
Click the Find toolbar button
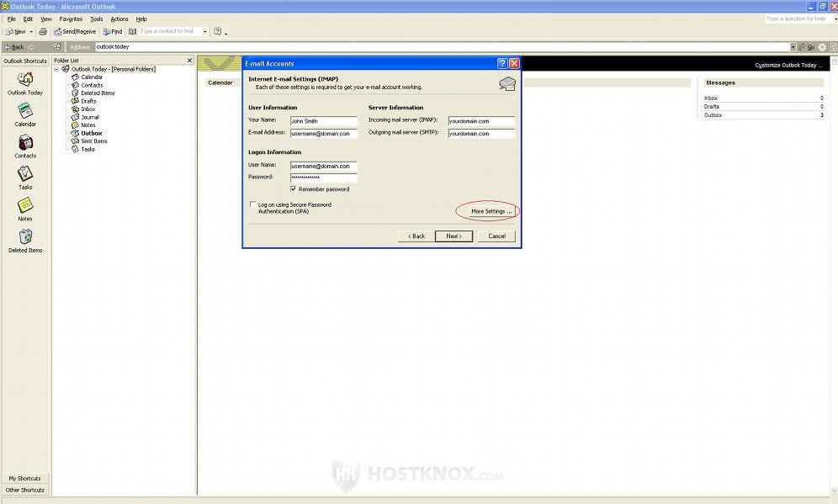[112, 31]
